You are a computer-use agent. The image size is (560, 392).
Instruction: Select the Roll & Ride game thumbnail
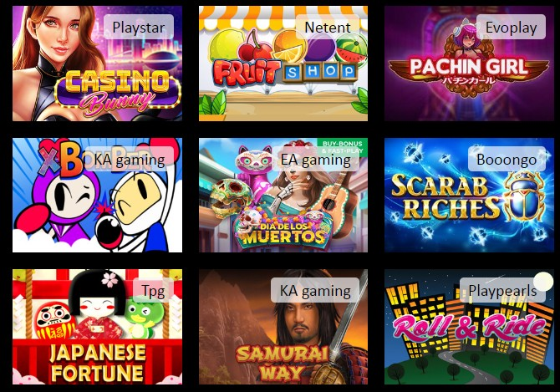point(469,327)
